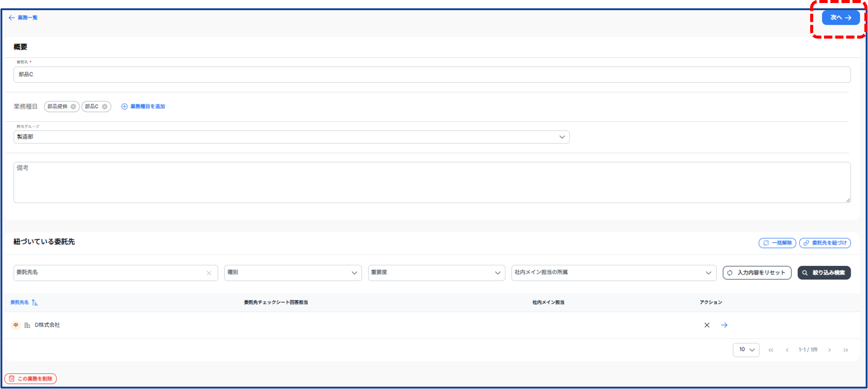Click この業務を削除 delete button
This screenshot has height=389, width=868.
point(30,379)
